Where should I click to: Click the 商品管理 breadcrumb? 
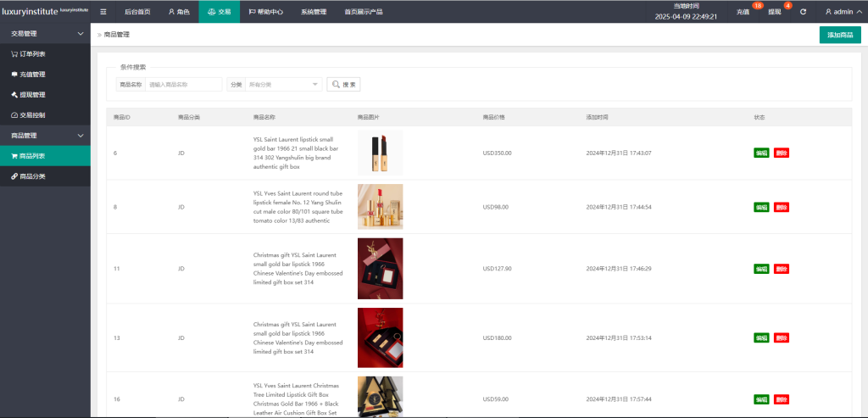coord(117,34)
